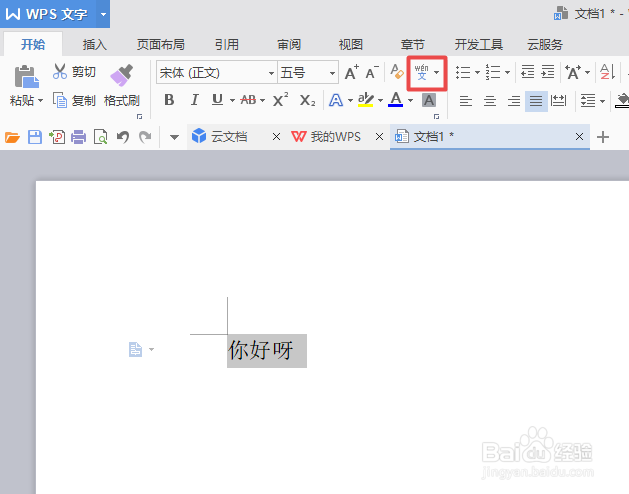
Task: Expand highlight color dropdown arrow
Action: [x=380, y=100]
